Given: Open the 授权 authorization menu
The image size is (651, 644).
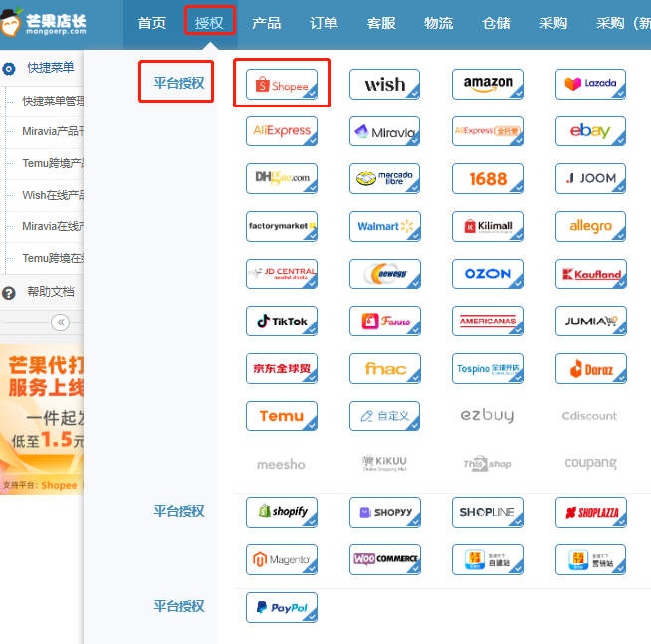Looking at the screenshot, I should pos(210,23).
